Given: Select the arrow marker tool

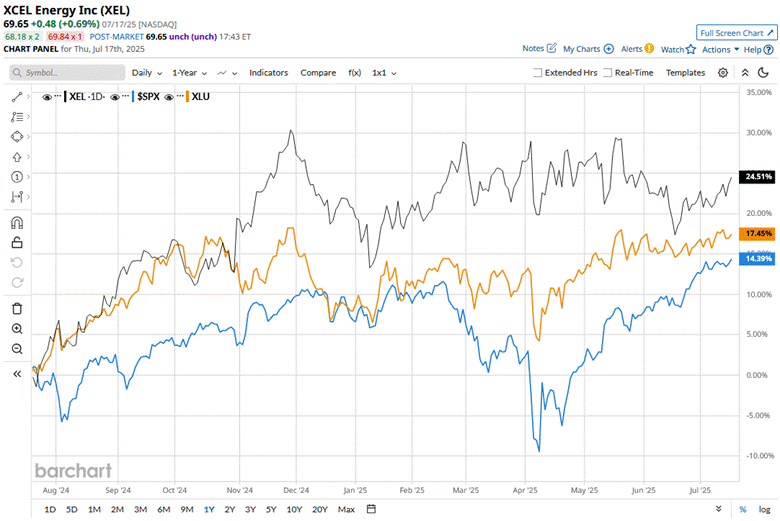Looking at the screenshot, I should point(17,157).
